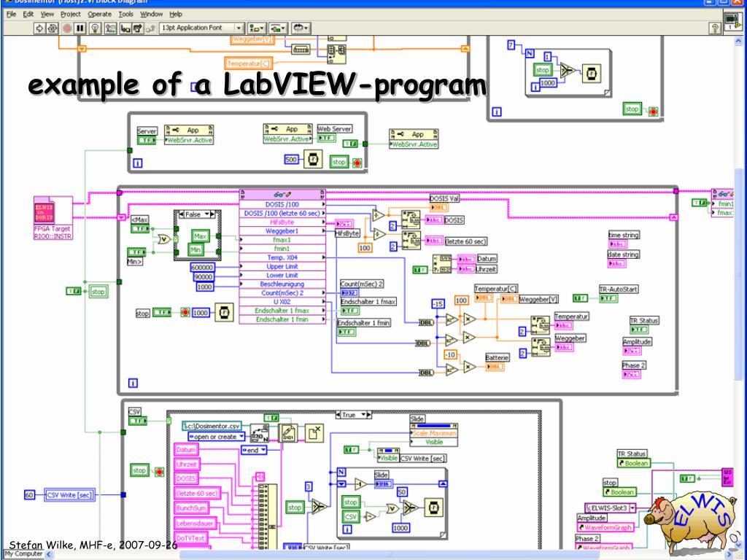Screen dimensions: 747x560
Task: Toggle the CSV boolean terminal
Action: coord(138,421)
